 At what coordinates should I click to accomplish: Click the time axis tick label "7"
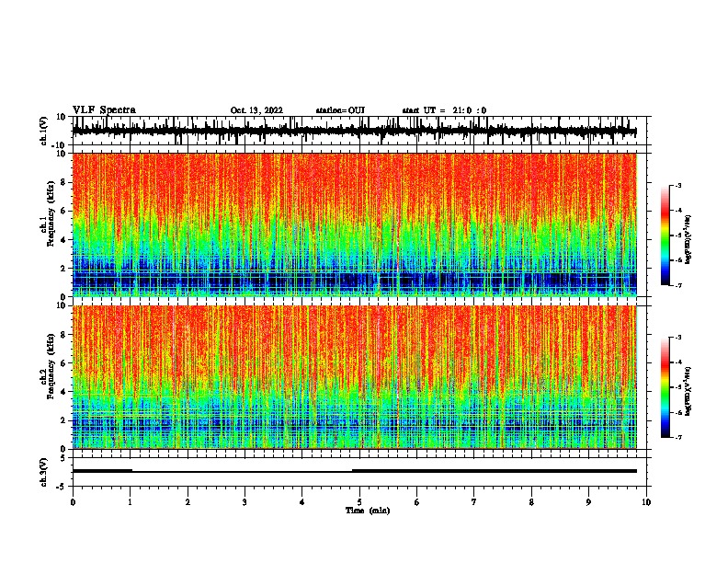click(x=474, y=502)
